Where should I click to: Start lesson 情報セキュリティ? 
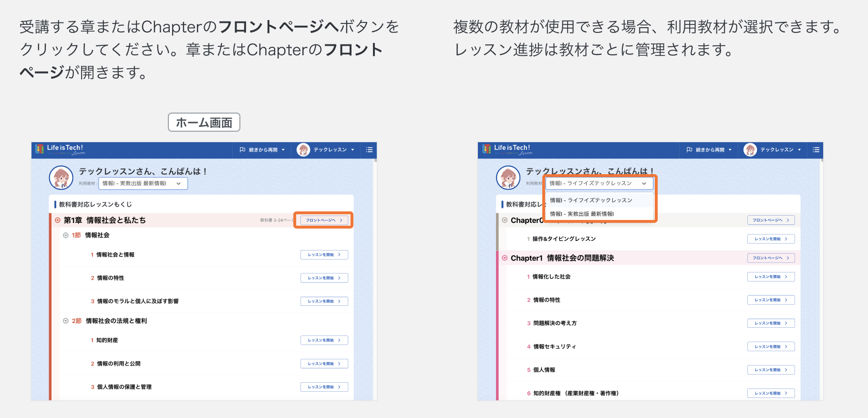pos(771,347)
